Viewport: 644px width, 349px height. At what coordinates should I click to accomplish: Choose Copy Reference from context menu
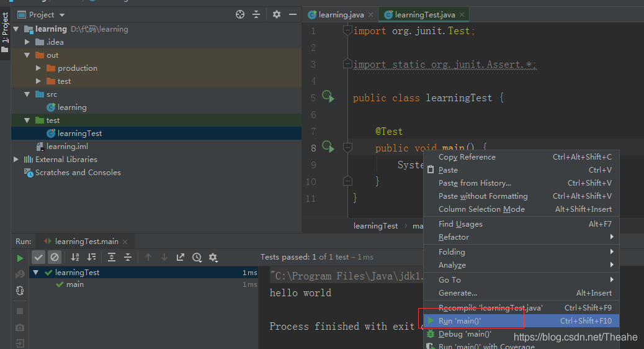click(x=521, y=157)
